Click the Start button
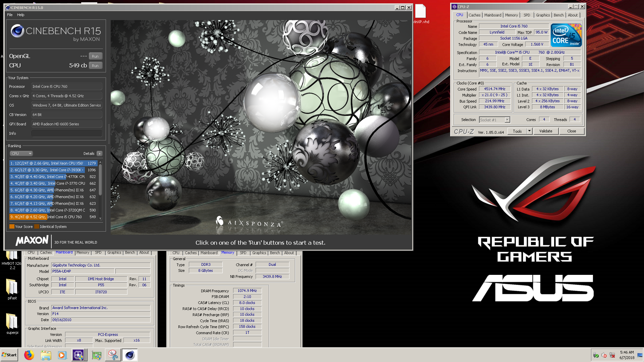644x362 pixels. tap(9, 355)
